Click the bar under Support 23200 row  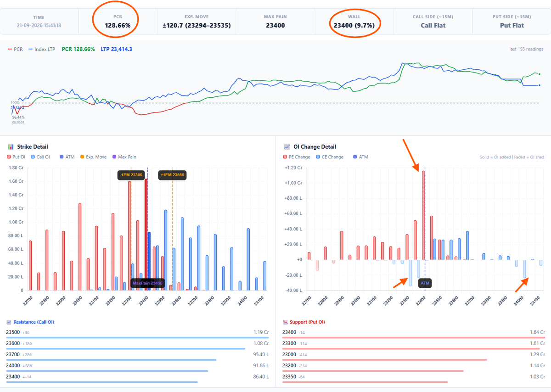click(x=373, y=371)
